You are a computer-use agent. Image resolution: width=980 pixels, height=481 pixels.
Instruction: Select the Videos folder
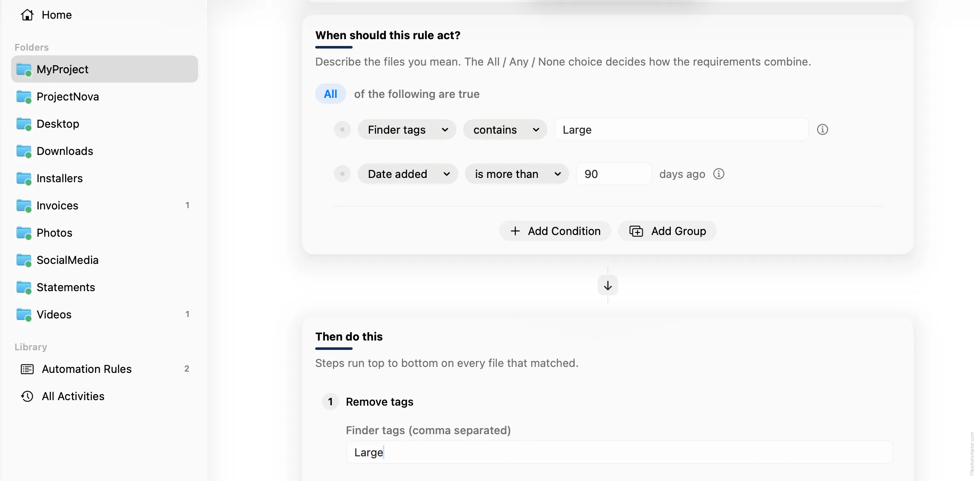coord(104,315)
